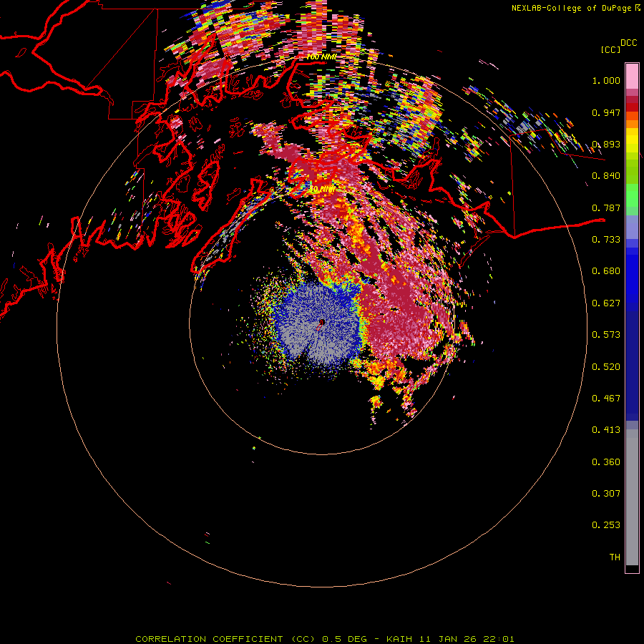The image size is (644, 644).
Task: Select the 0.733 scale value
Action: [606, 240]
